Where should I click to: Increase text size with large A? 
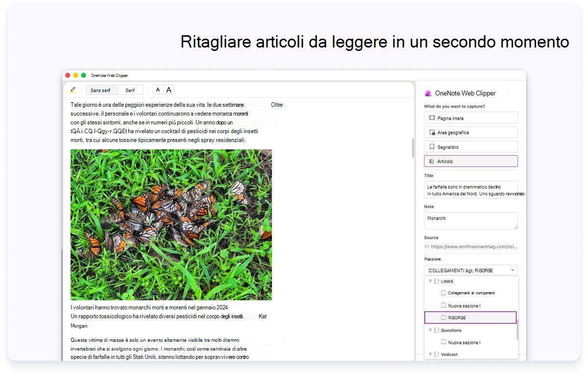pos(169,90)
